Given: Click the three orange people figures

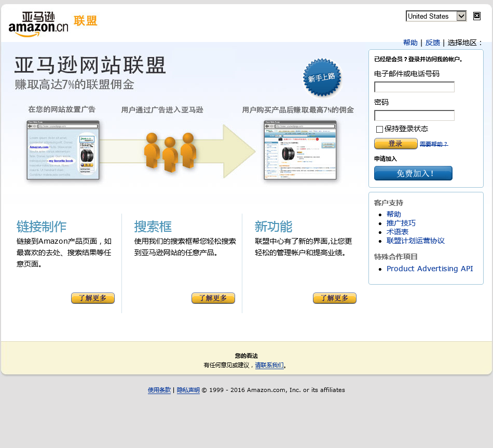Looking at the screenshot, I should coord(170,152).
